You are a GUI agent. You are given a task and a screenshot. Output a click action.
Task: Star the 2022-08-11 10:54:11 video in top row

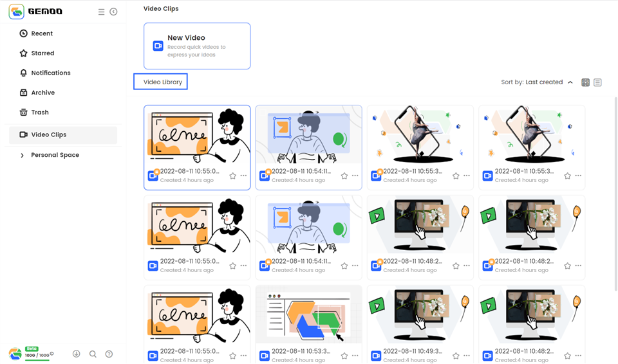344,176
